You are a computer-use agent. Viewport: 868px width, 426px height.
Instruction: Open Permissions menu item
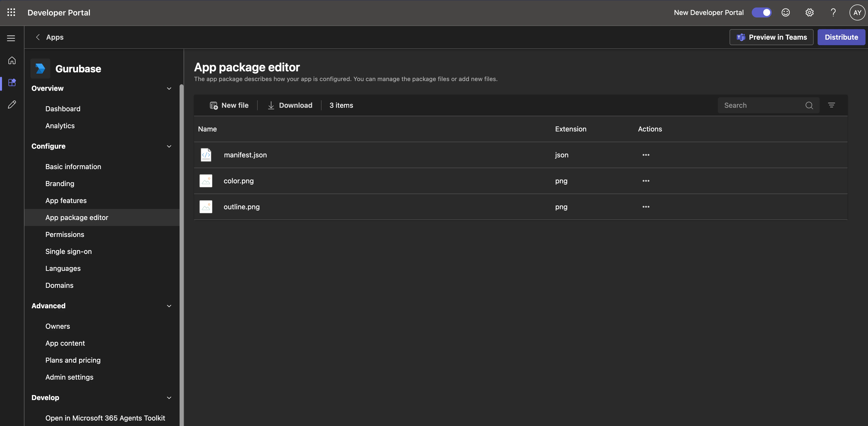point(102,234)
